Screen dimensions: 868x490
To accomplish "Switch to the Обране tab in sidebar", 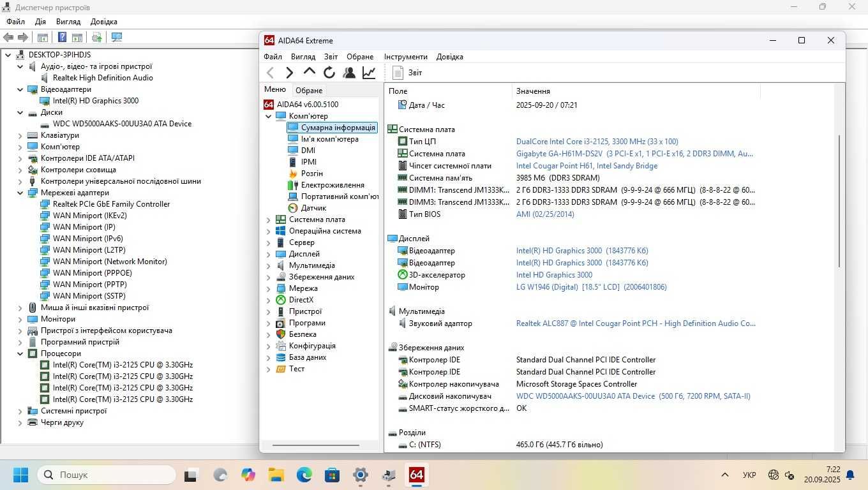I will (x=309, y=91).
